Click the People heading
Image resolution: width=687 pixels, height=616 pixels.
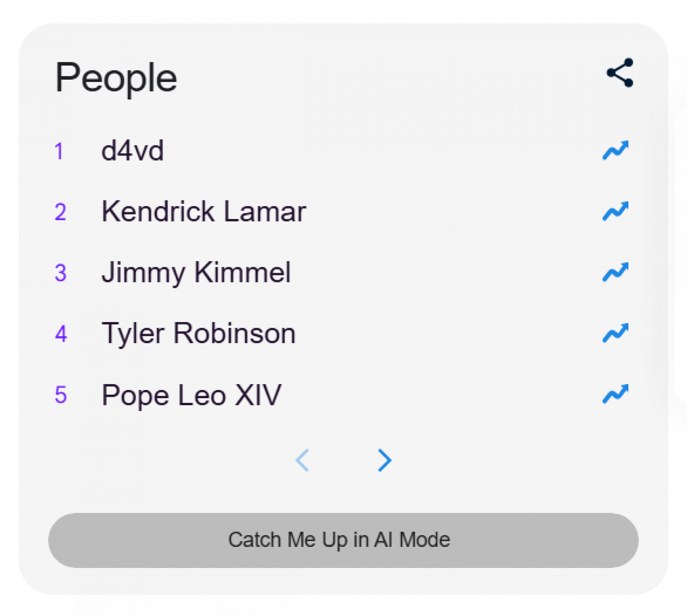(x=116, y=78)
